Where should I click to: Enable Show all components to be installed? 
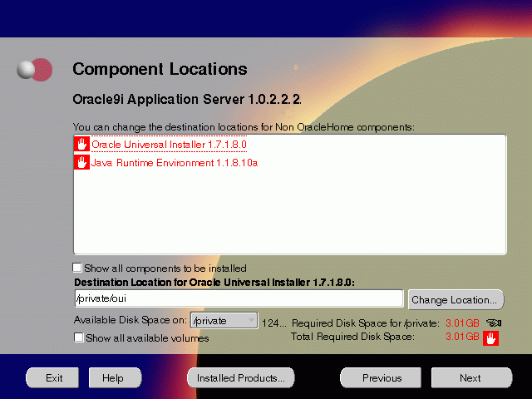77,268
